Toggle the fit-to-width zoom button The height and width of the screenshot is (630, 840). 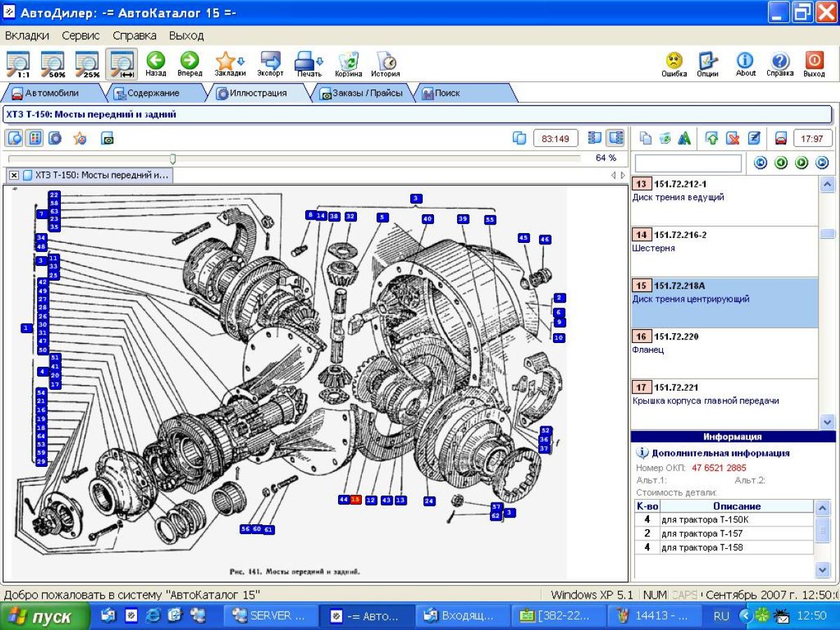click(122, 63)
